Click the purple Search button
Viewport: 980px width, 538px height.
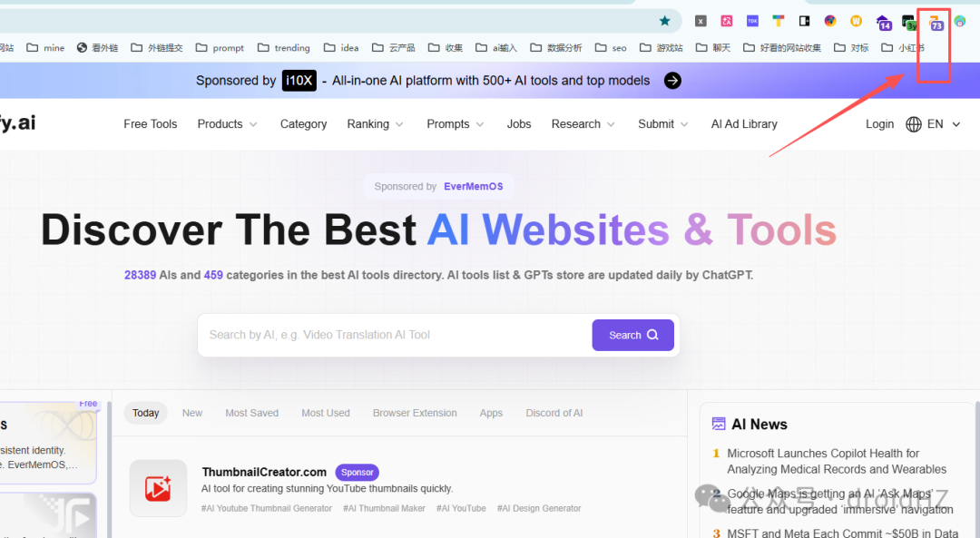(633, 335)
